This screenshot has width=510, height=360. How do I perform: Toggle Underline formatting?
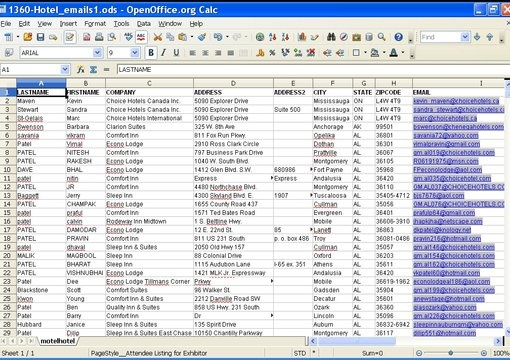click(x=176, y=53)
